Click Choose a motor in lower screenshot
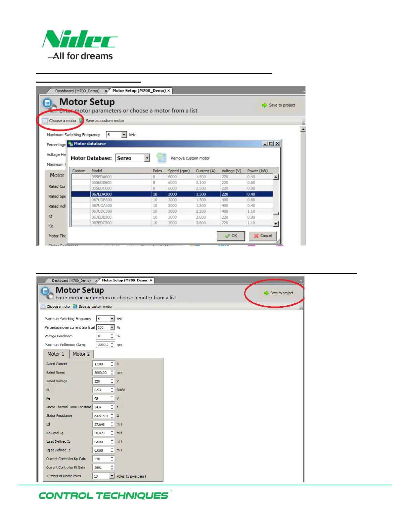Viewport: 411px width, 532px height. coord(55,306)
